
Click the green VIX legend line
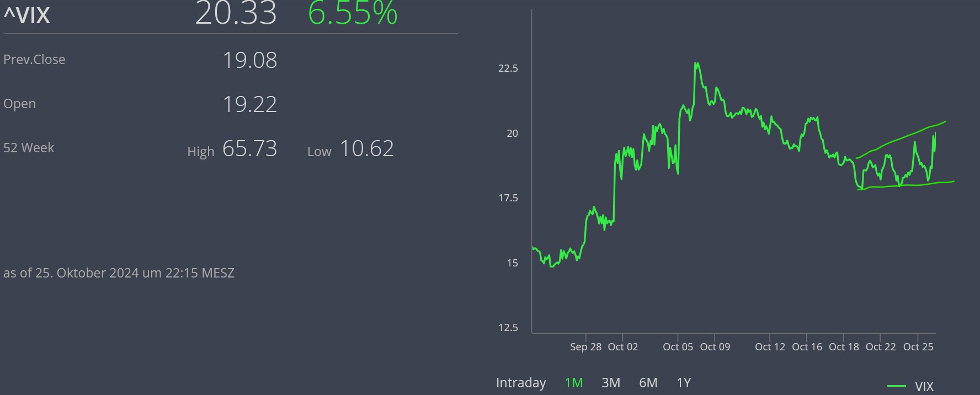point(897,386)
